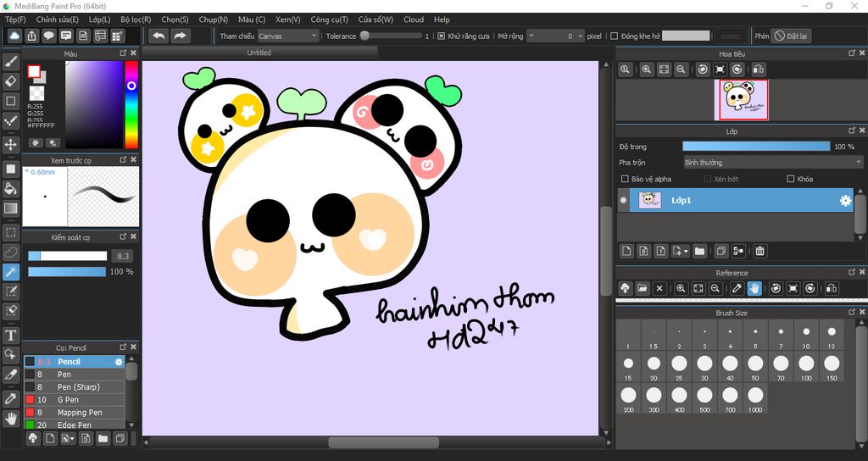Choose the Bucket fill tool
Screen dimensions: 868x461
[10, 189]
